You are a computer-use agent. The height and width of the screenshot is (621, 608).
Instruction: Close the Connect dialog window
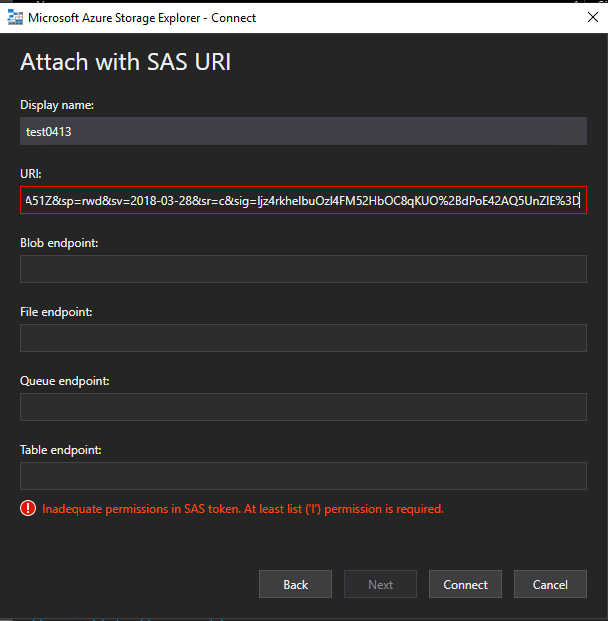(x=593, y=17)
